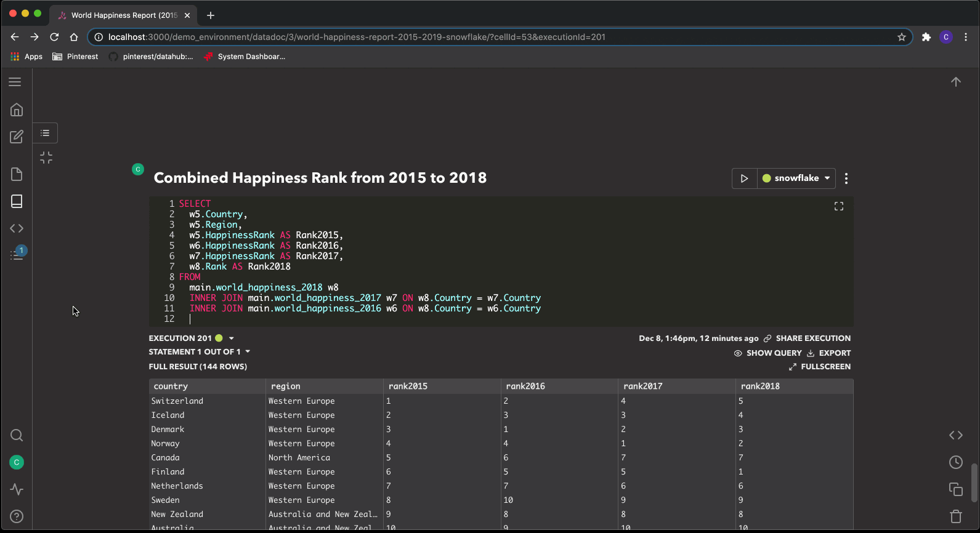Click SHARE EXECUTION link
The width and height of the screenshot is (980, 533).
[x=807, y=339]
